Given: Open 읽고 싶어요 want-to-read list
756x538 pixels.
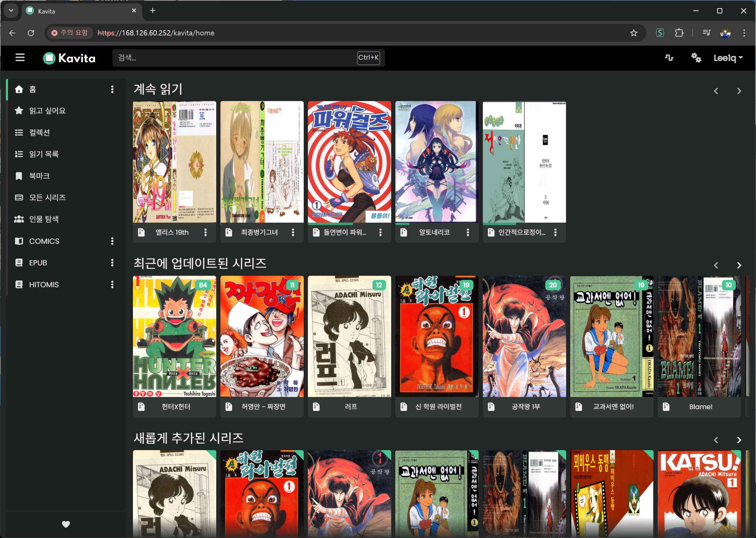Looking at the screenshot, I should tap(47, 111).
